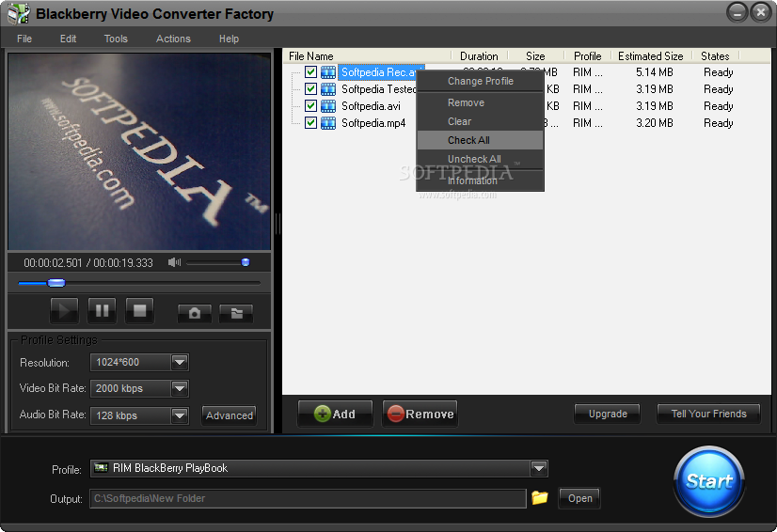
Task: Open the Tools menu
Action: [116, 39]
